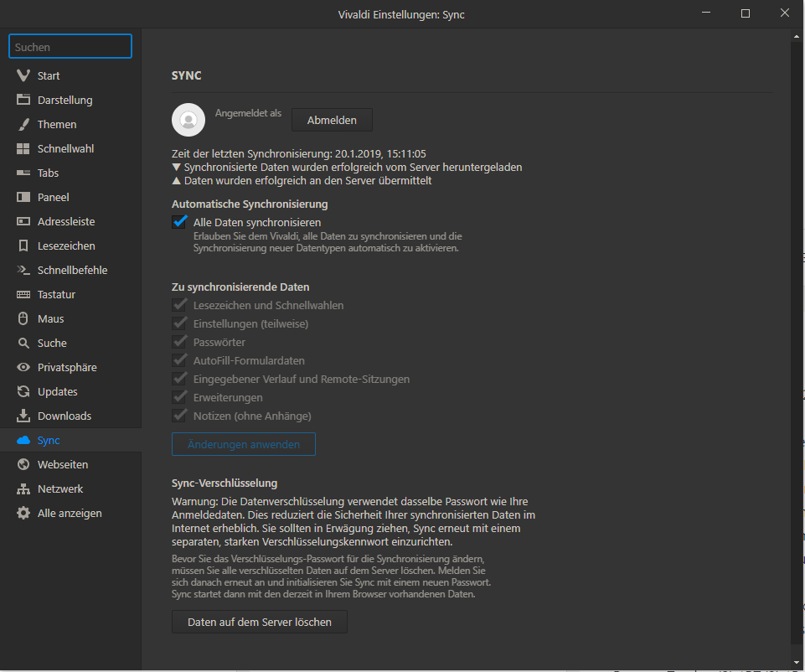Select the Schnellwahl grid icon
The image size is (805, 672).
pyautogui.click(x=23, y=148)
